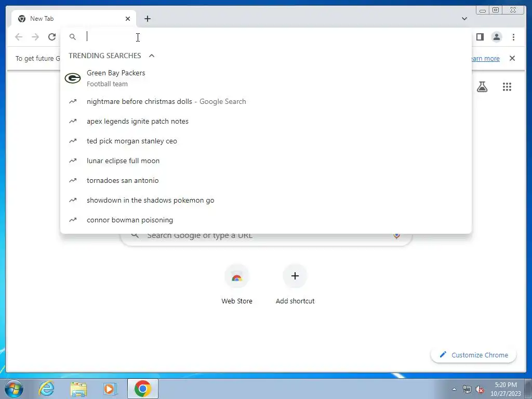The height and width of the screenshot is (399, 532).
Task: Click the address bar magnifier icon
Action: click(x=73, y=37)
